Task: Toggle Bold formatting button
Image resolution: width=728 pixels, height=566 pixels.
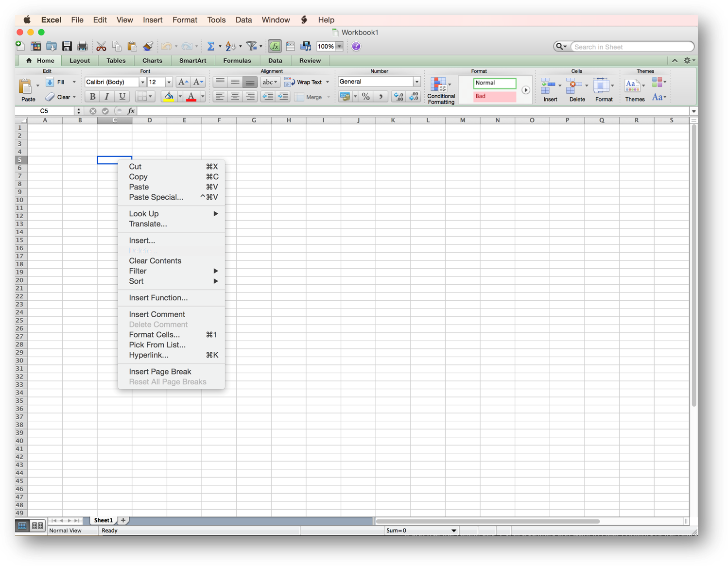Action: (92, 97)
